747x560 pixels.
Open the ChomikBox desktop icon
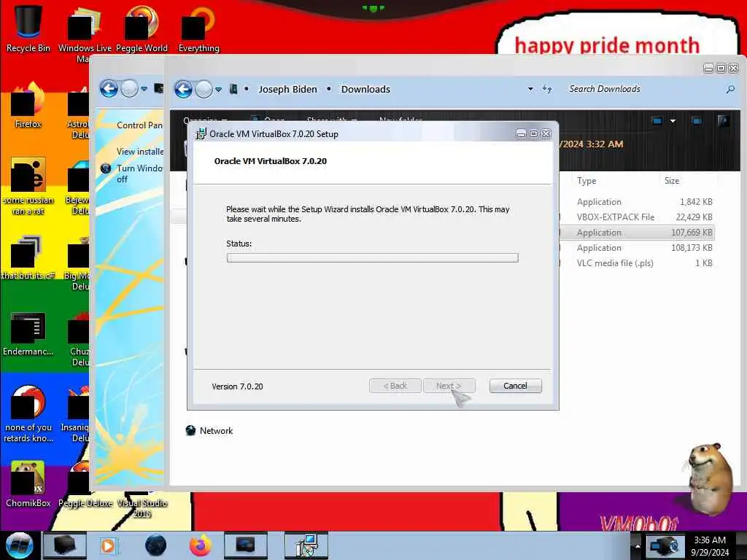(x=28, y=484)
